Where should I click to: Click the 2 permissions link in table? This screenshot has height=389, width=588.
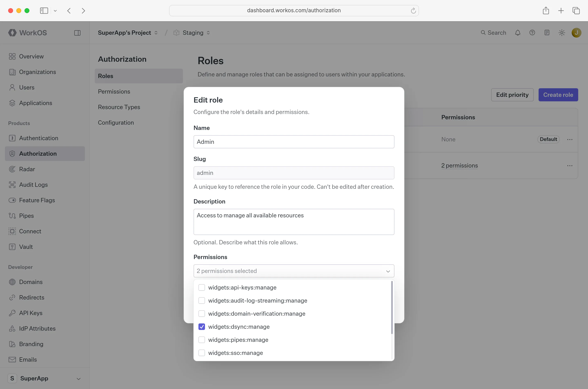459,165
